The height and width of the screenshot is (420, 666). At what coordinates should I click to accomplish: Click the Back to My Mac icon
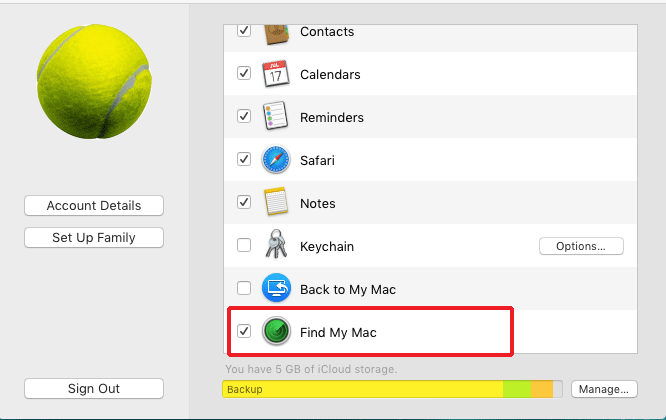(x=276, y=289)
